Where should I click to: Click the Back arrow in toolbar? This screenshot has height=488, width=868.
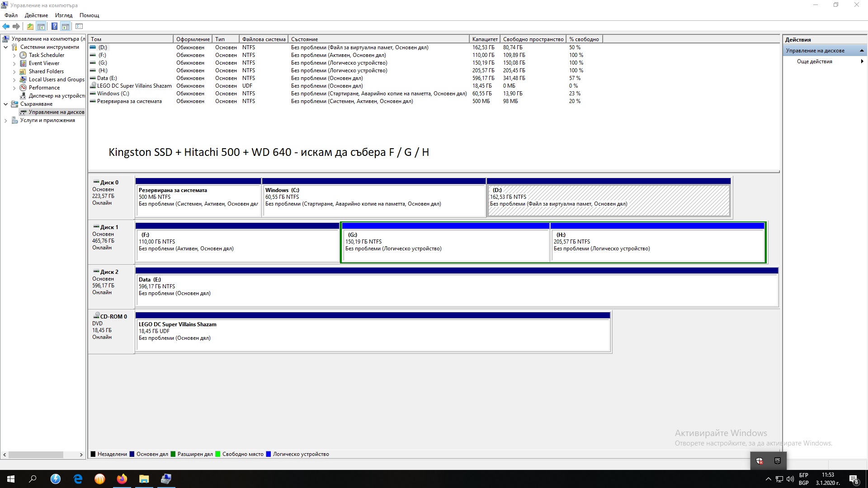6,26
